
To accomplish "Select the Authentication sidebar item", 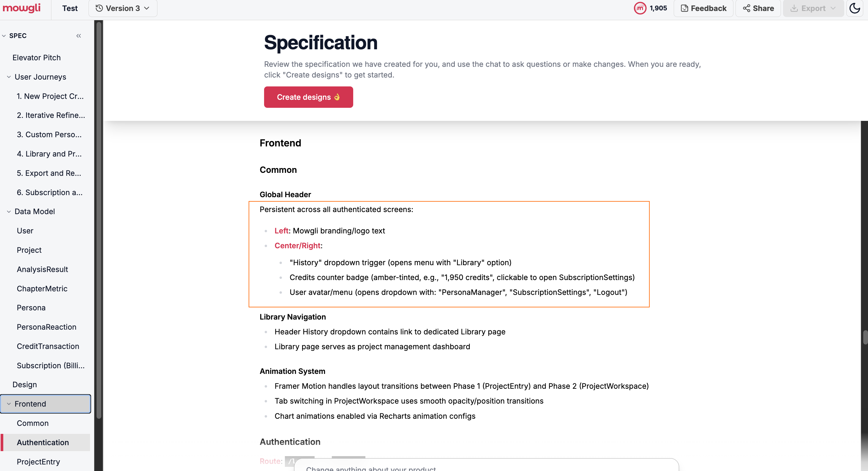I will tap(43, 442).
